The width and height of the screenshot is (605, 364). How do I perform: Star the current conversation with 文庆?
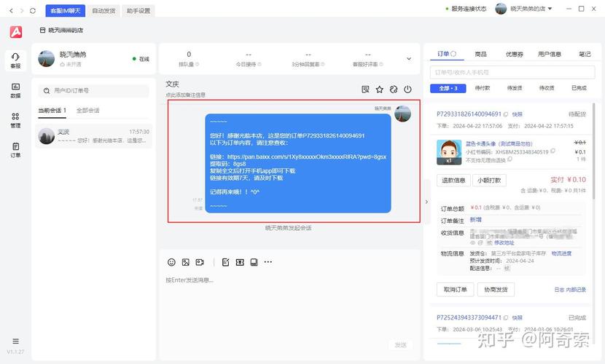pos(379,90)
